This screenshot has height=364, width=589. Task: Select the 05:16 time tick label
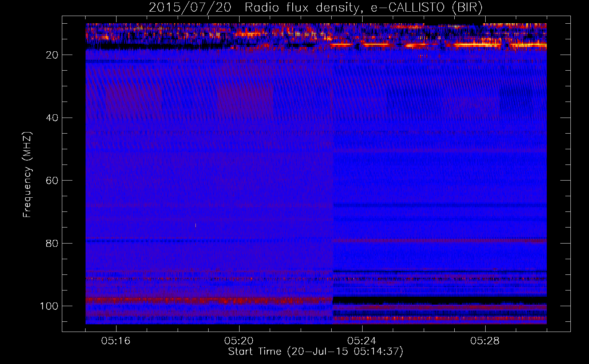point(116,341)
